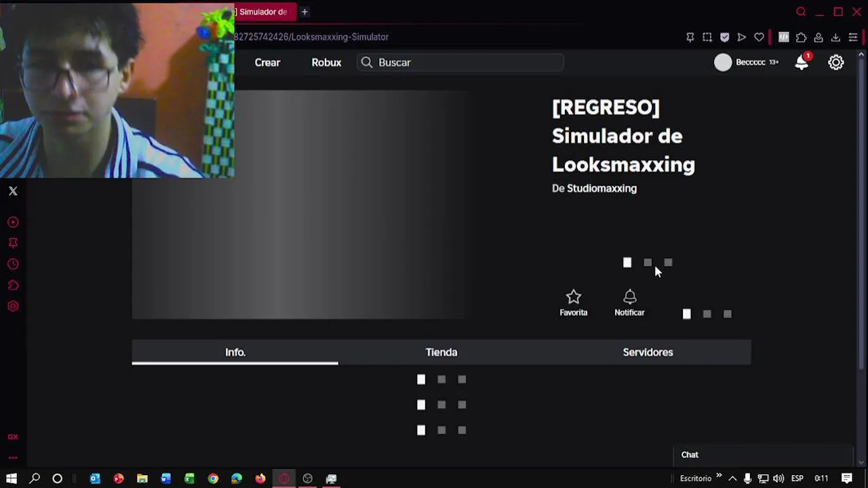Open Microsoft Word from the taskbar

(166, 479)
